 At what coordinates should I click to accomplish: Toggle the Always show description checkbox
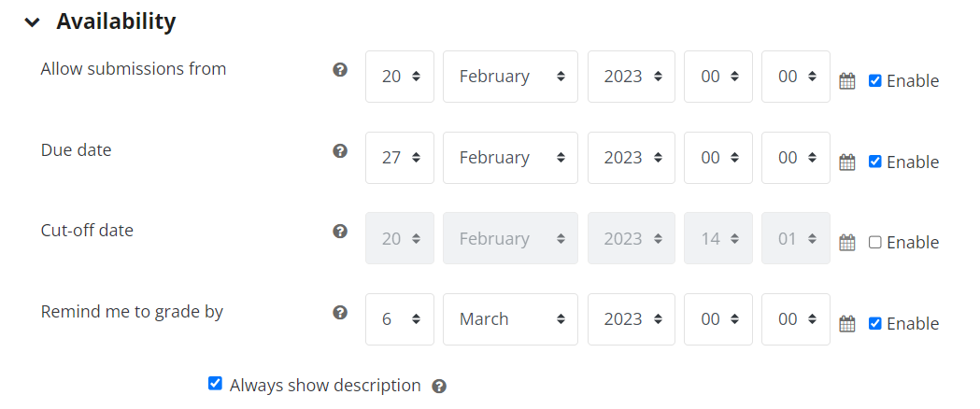pos(215,384)
